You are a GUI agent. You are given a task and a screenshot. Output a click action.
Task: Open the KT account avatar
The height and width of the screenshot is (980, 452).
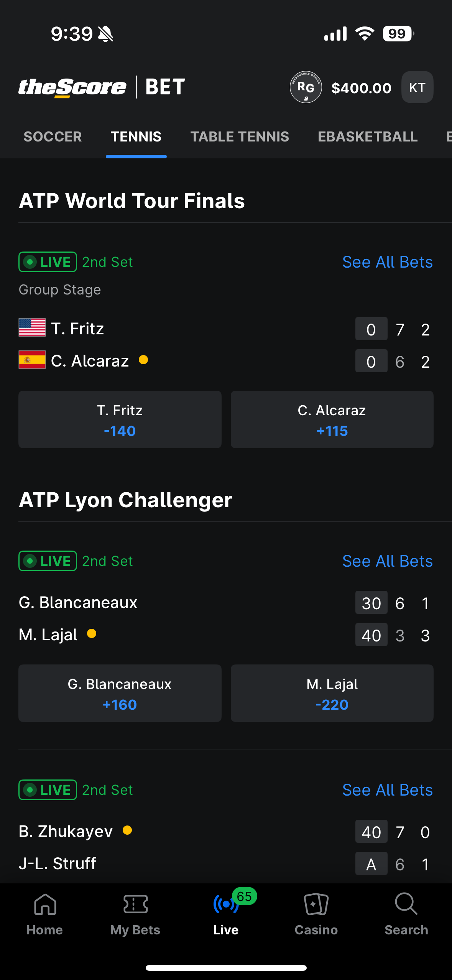[417, 87]
